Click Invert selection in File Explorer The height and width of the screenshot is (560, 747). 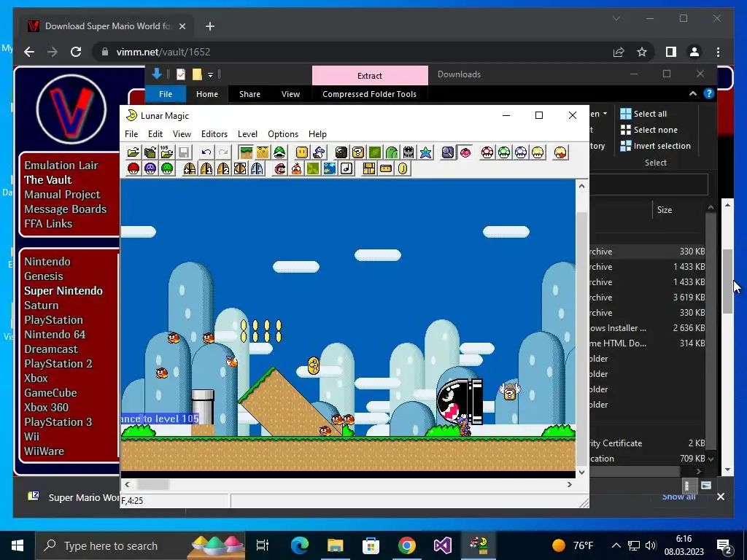coord(656,146)
